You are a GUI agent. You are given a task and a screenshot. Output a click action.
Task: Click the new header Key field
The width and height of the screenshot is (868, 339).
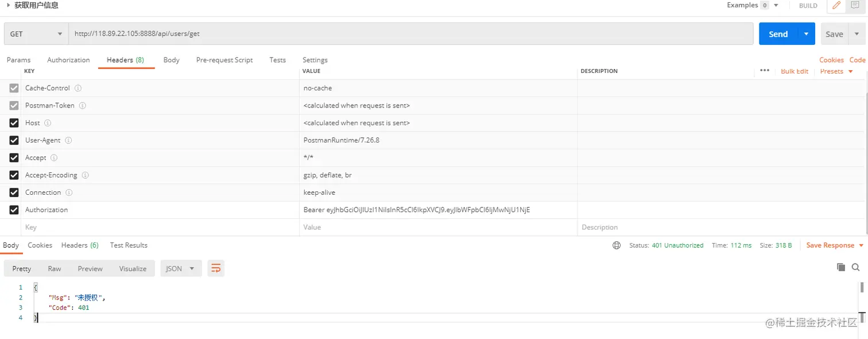pos(160,227)
